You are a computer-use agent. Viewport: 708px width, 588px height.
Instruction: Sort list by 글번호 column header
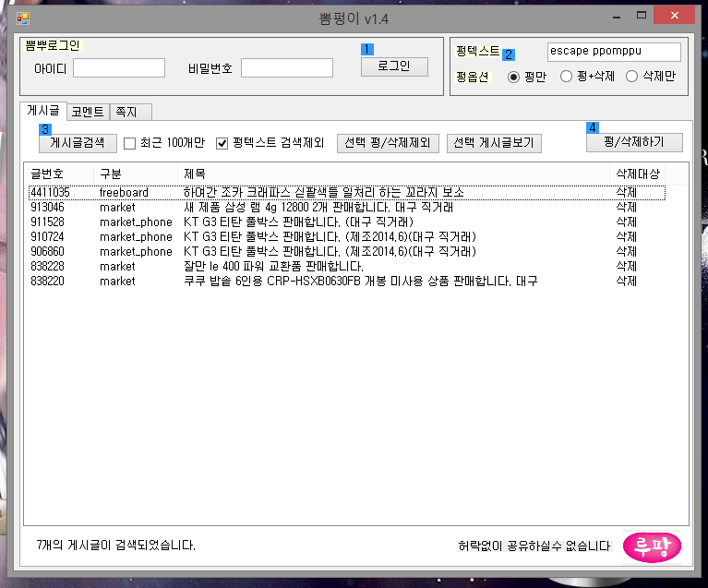pyautogui.click(x=59, y=174)
